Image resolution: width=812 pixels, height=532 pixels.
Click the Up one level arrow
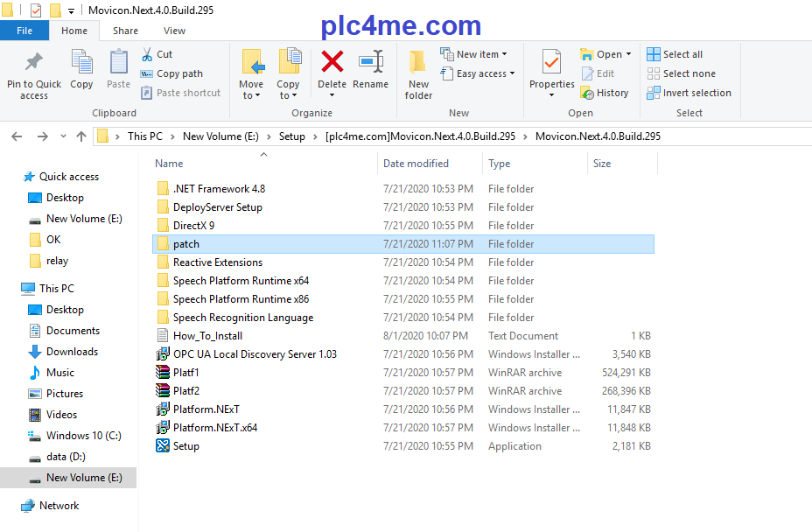81,136
